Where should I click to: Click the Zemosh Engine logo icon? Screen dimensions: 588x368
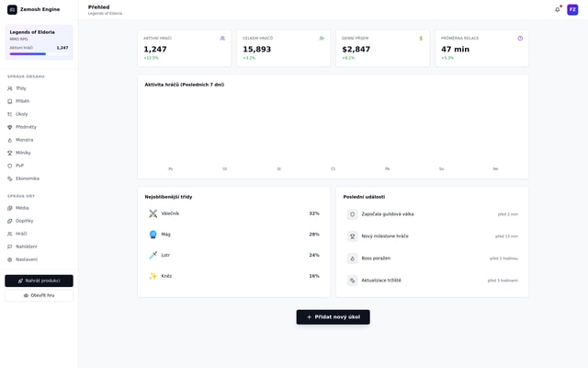12,9
